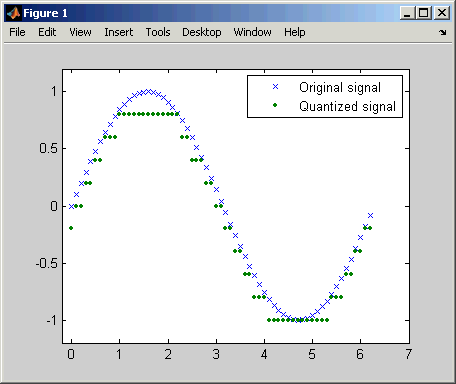Viewport: 456px width, 384px height.
Task: Click the dock figure arrow icon
Action: [x=443, y=32]
